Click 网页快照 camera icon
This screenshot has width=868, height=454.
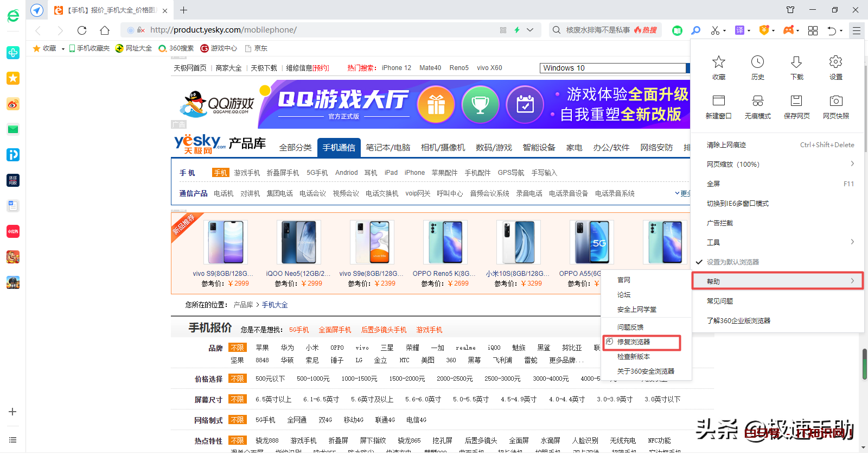point(836,100)
